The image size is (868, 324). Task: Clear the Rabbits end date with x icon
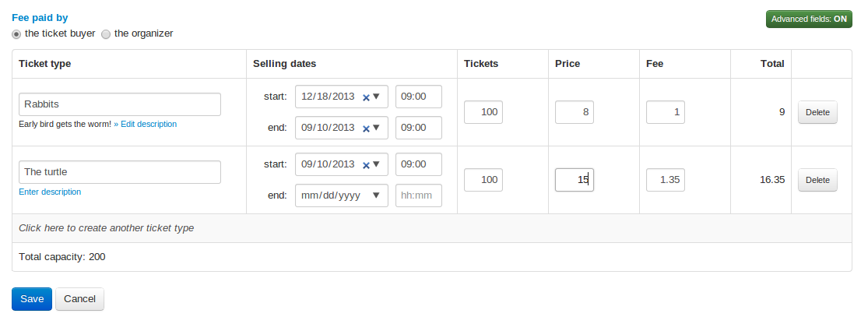(366, 128)
